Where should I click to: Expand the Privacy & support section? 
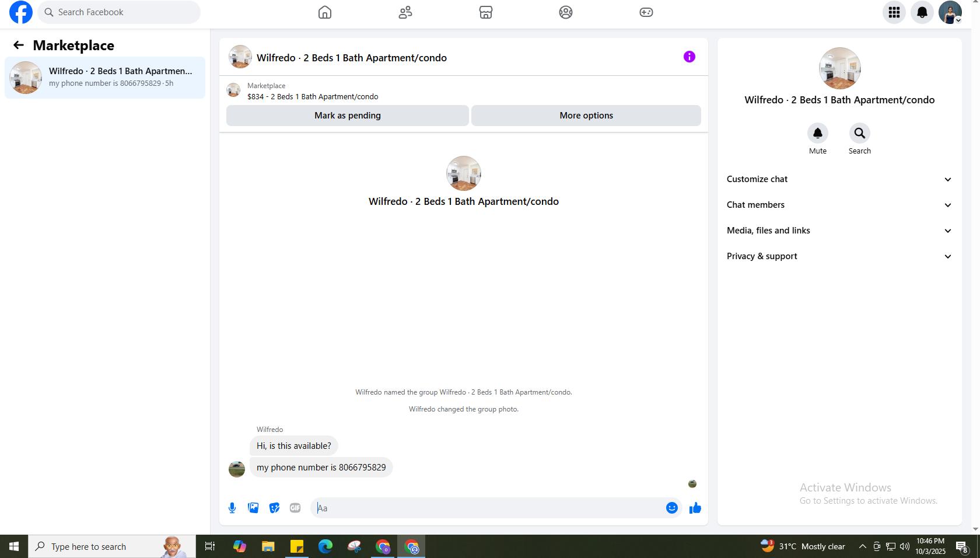(x=839, y=256)
